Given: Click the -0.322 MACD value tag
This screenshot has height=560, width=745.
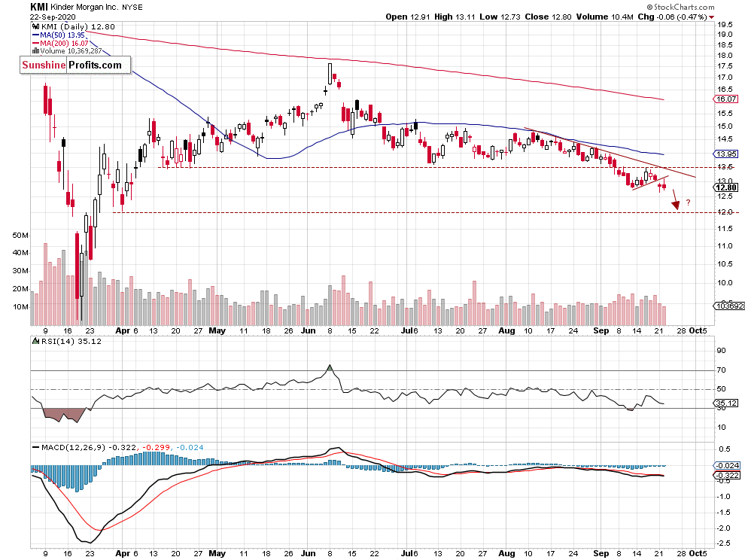Looking at the screenshot, I should 727,476.
